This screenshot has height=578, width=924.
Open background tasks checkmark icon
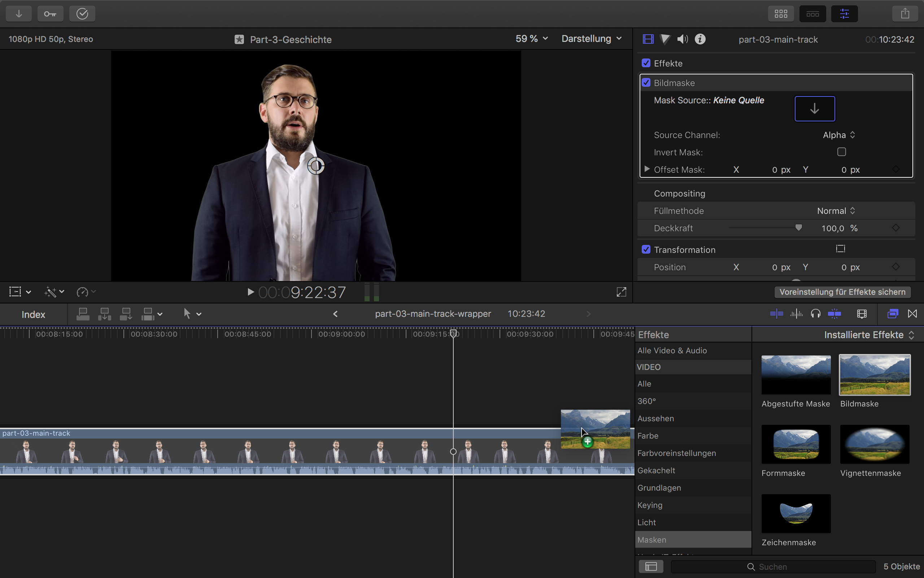click(x=82, y=14)
